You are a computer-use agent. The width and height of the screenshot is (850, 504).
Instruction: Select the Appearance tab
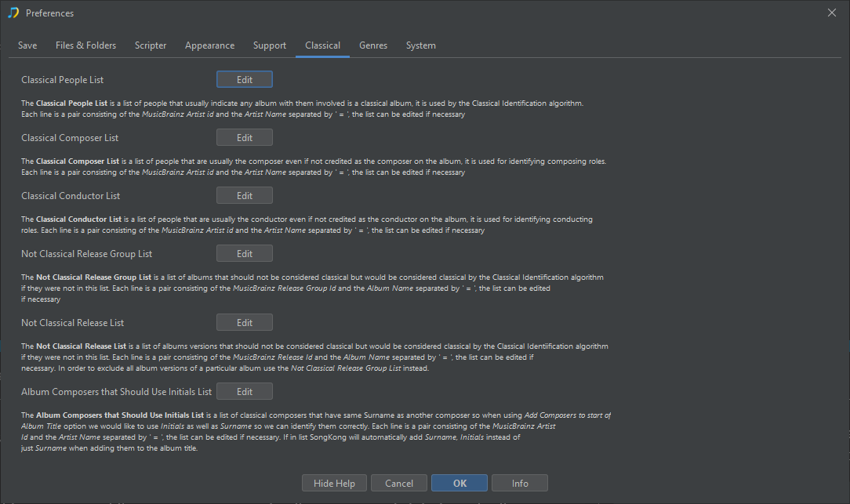click(210, 45)
